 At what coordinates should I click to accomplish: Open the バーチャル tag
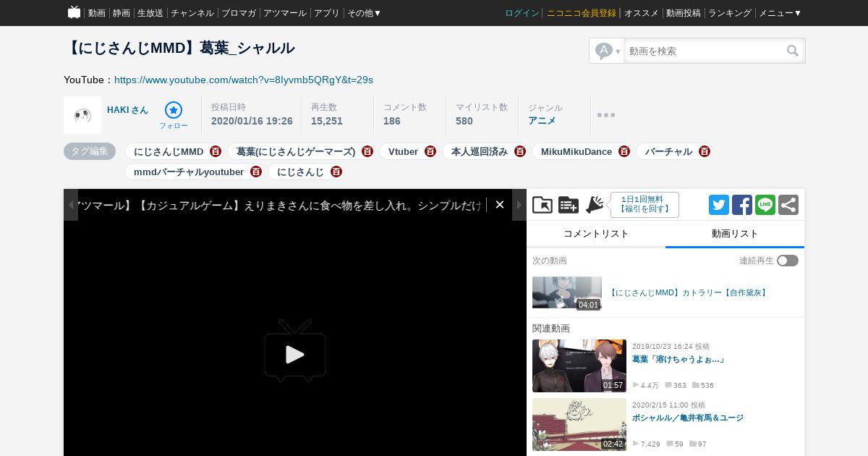[x=669, y=152]
